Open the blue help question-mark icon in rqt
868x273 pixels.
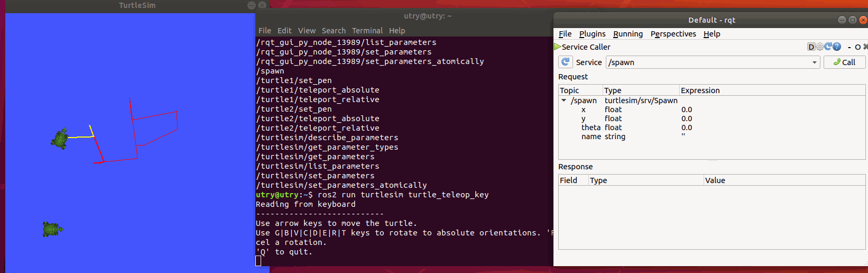click(836, 47)
